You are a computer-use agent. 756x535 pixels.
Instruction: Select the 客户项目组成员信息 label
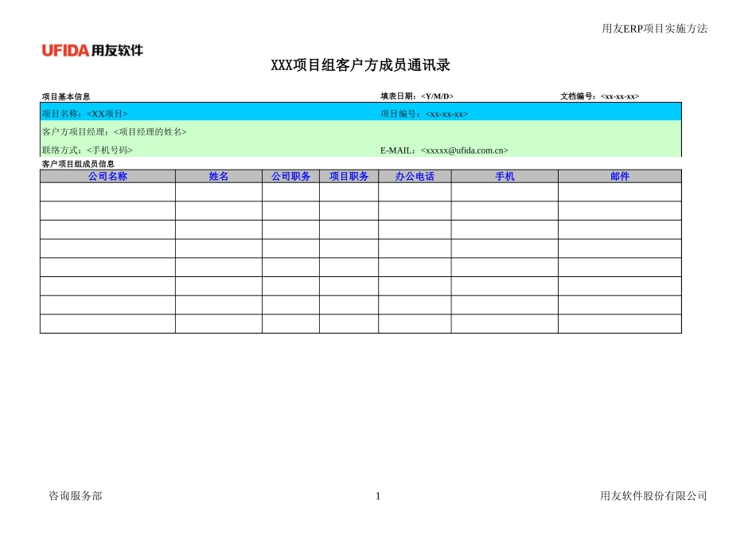(78, 164)
